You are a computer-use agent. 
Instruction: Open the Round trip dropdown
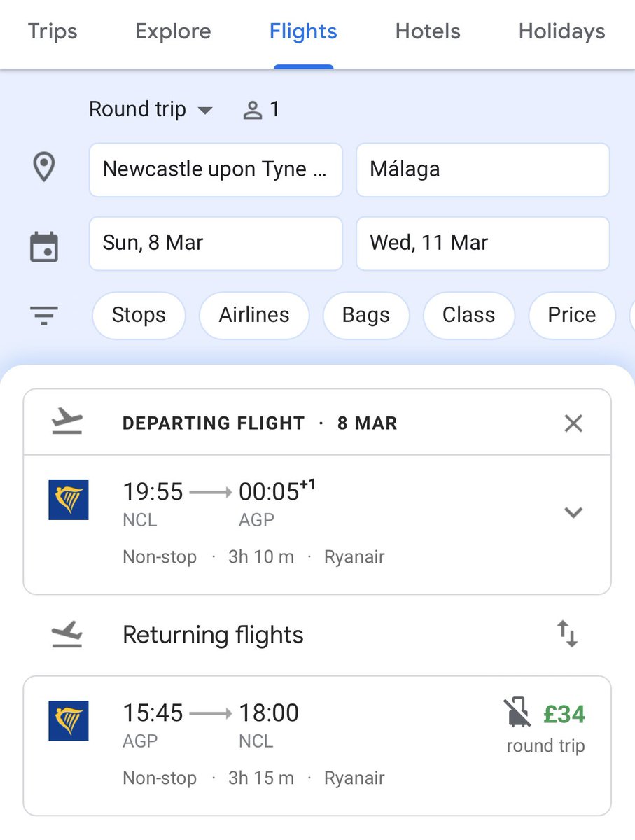(151, 109)
